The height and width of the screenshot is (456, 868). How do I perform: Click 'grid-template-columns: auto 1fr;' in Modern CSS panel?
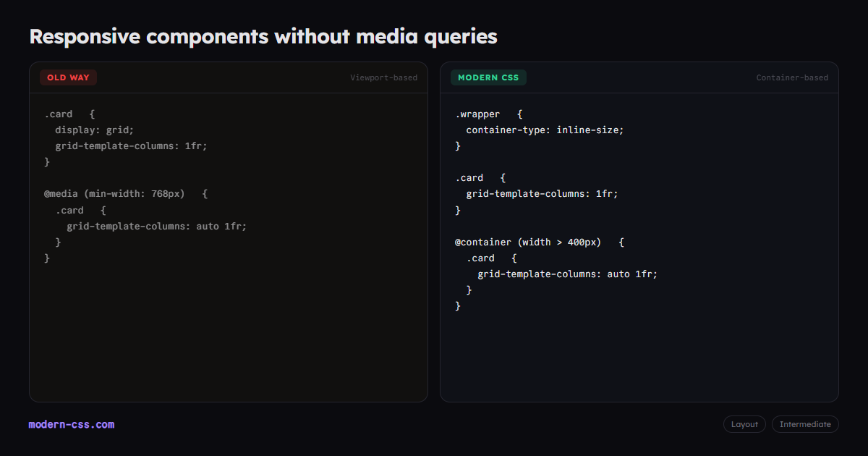coord(568,274)
